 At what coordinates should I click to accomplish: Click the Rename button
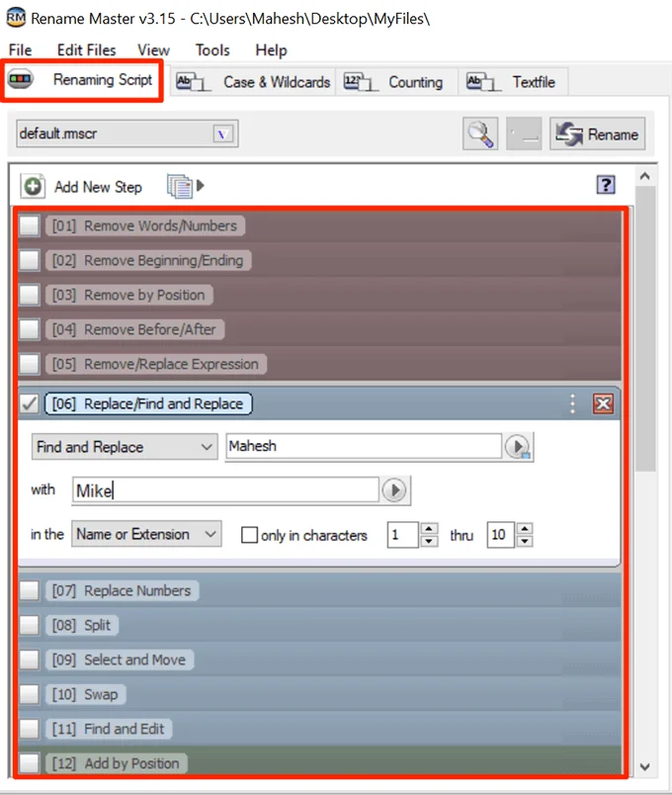(x=598, y=134)
